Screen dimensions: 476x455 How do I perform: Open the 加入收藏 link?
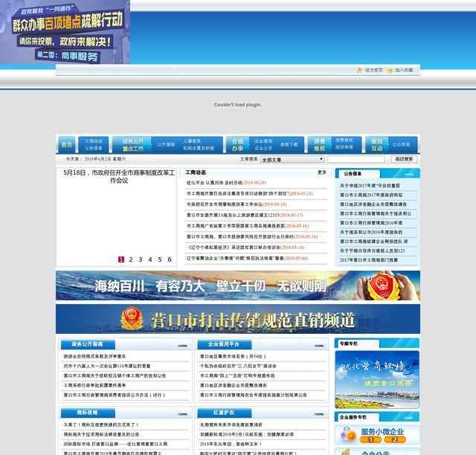click(404, 70)
